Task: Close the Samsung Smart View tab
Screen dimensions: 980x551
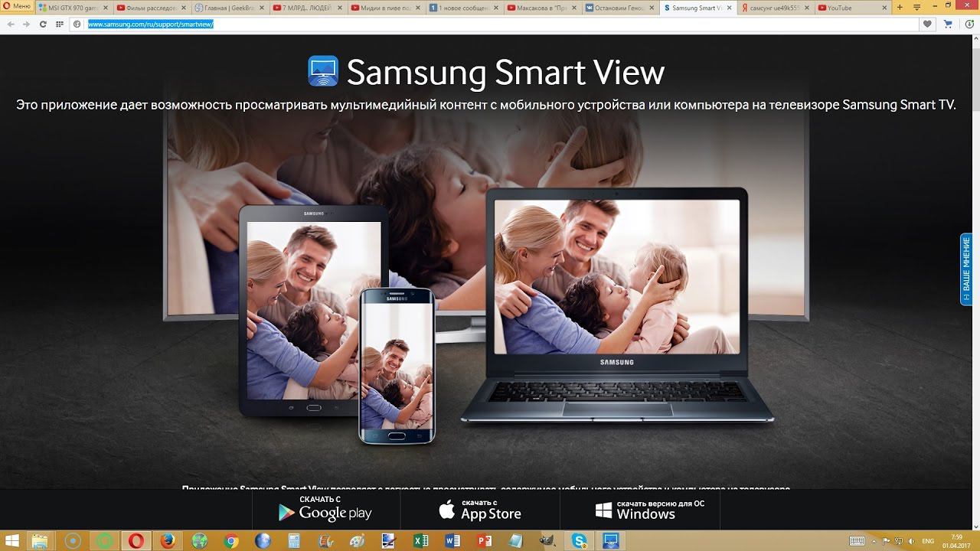Action: click(x=730, y=8)
